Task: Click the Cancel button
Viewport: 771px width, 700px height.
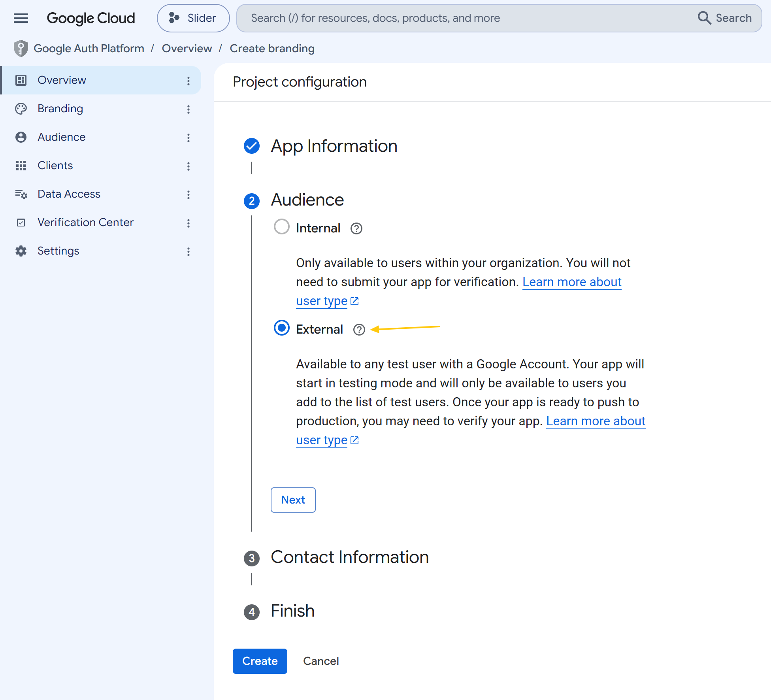Action: pos(321,661)
